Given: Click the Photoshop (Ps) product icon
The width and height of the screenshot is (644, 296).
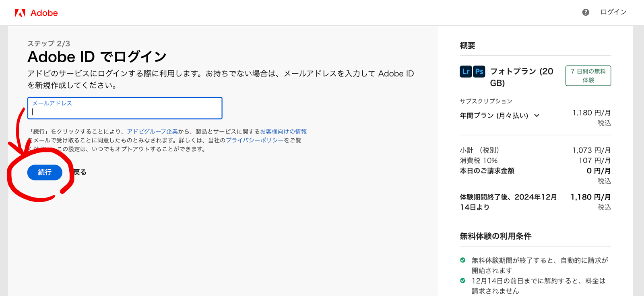Looking at the screenshot, I should [479, 72].
